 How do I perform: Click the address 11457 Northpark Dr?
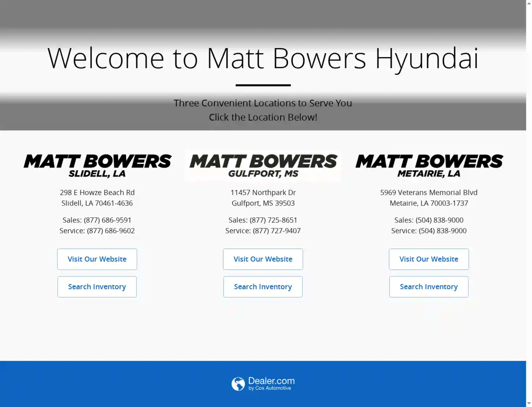point(263,192)
